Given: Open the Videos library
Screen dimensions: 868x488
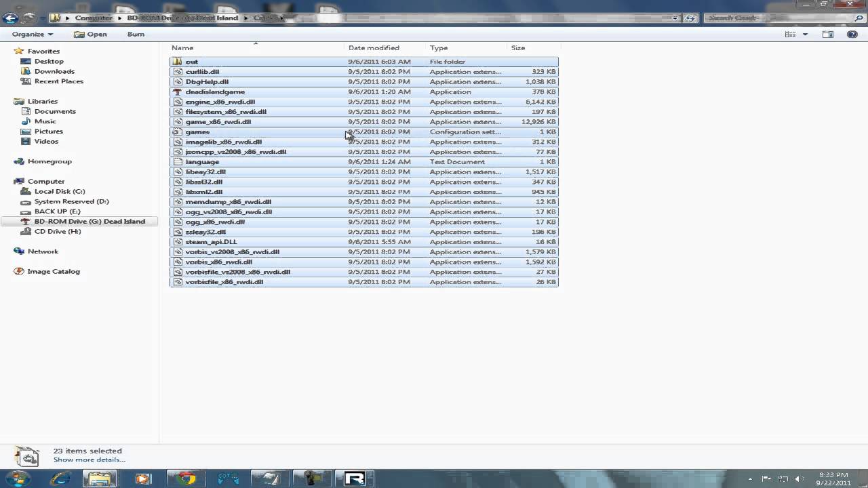Looking at the screenshot, I should [46, 141].
